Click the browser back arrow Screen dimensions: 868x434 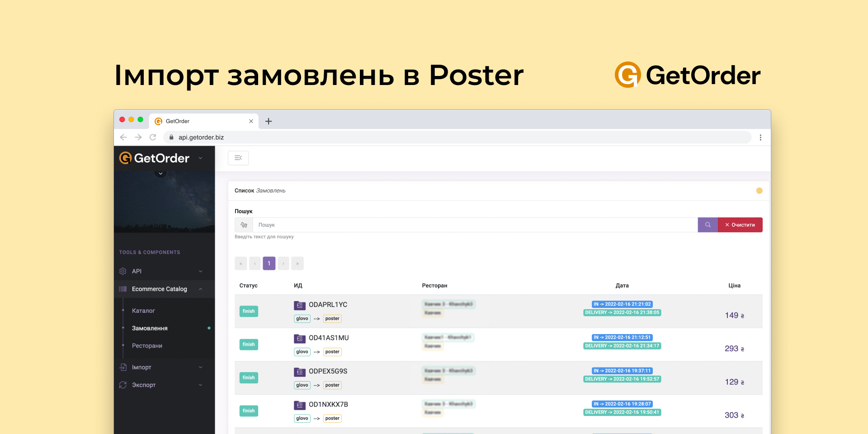pyautogui.click(x=123, y=137)
